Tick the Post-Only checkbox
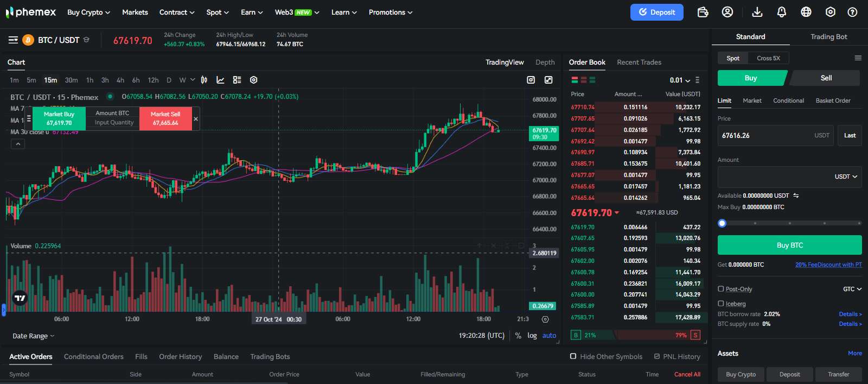868x384 pixels. click(721, 289)
